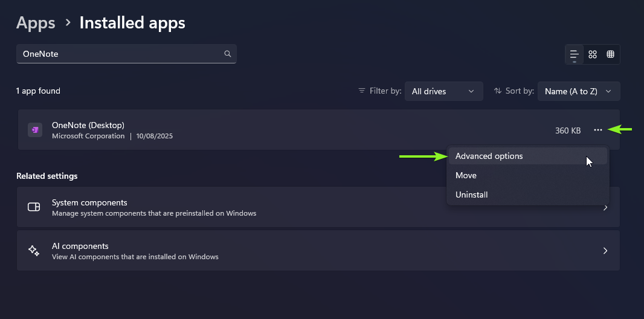Open the Name (A to Z) sort dropdown
The image size is (644, 319).
pos(578,91)
